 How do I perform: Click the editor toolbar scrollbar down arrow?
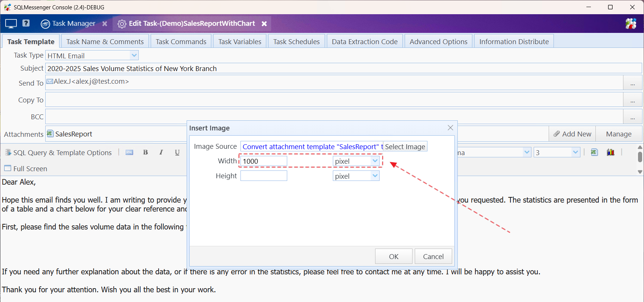[x=640, y=172]
